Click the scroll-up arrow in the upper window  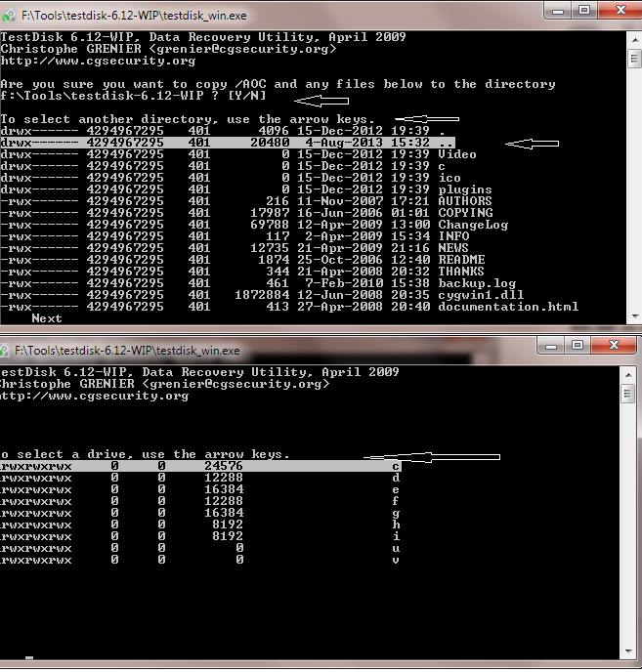click(635, 40)
